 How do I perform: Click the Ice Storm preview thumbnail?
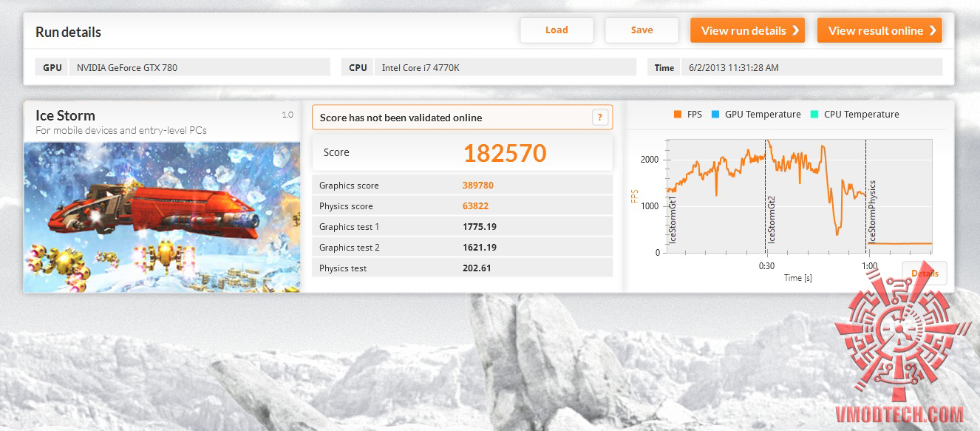click(x=162, y=217)
